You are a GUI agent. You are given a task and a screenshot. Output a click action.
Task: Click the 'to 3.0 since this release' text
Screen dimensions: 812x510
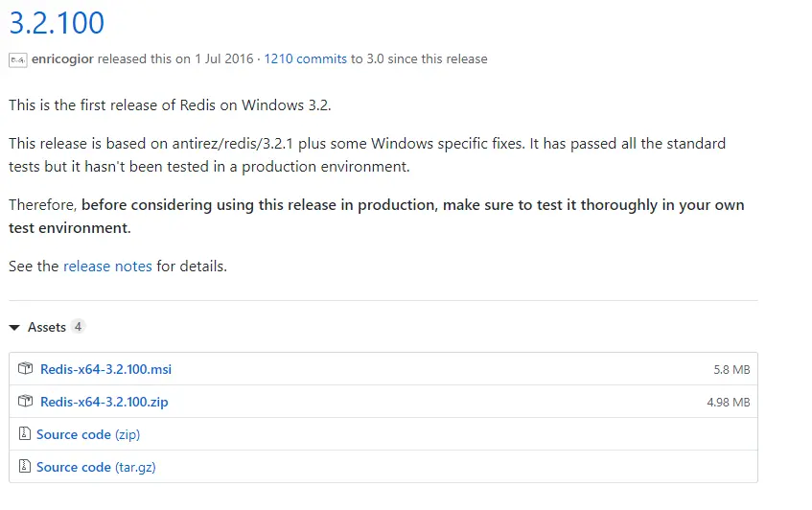419,59
